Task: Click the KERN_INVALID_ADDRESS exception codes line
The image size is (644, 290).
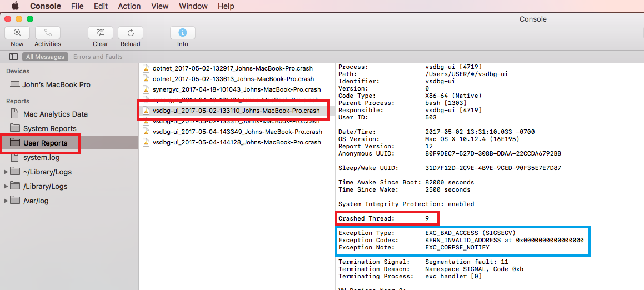Action: point(461,240)
